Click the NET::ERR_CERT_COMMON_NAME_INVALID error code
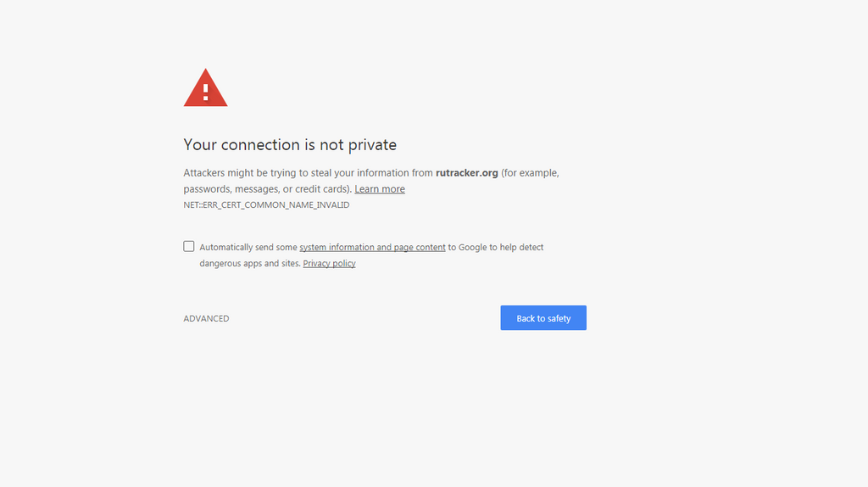The height and width of the screenshot is (487, 868). [x=266, y=205]
